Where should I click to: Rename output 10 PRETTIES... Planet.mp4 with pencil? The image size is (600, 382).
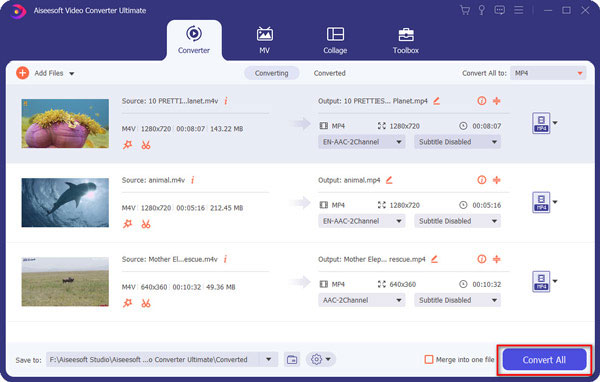coord(436,101)
